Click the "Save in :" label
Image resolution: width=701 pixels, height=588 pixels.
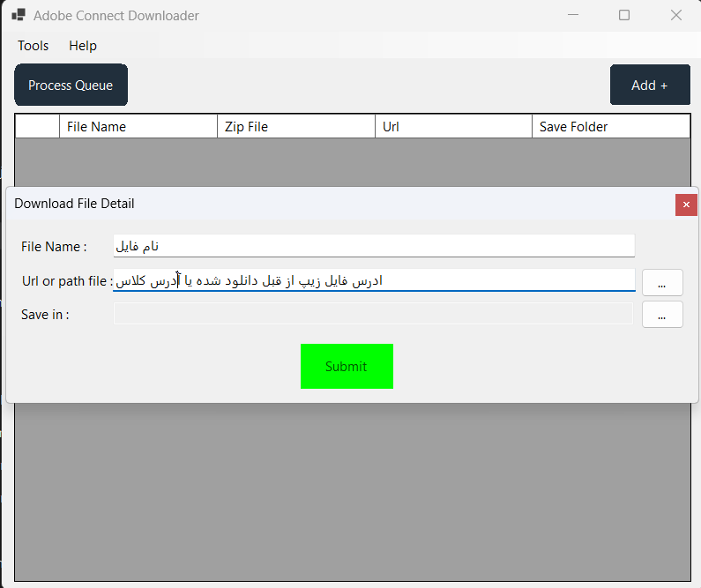pos(45,315)
